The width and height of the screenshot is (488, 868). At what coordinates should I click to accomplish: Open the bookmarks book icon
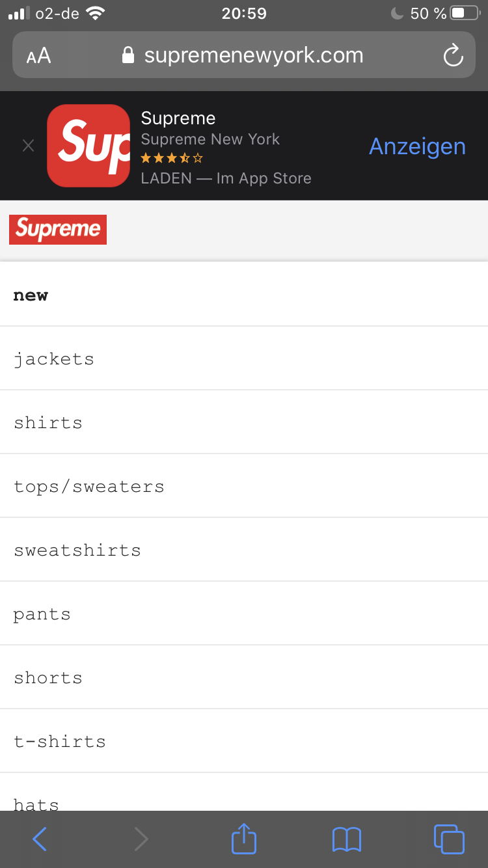click(346, 839)
